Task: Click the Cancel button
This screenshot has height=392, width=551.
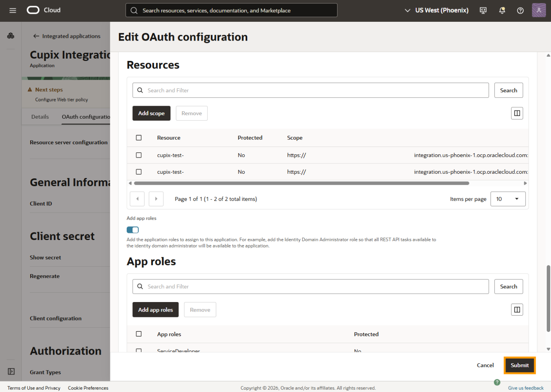Action: [485, 365]
